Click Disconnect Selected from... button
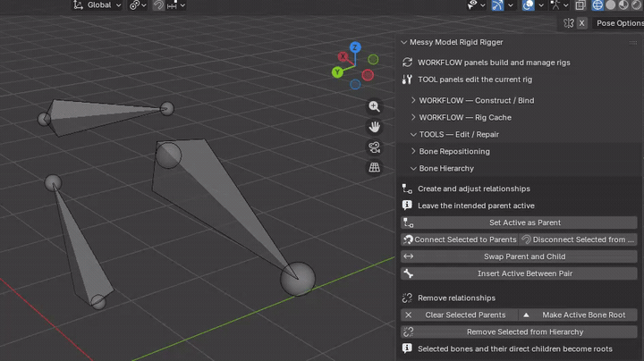This screenshot has width=644, height=361. [x=579, y=239]
